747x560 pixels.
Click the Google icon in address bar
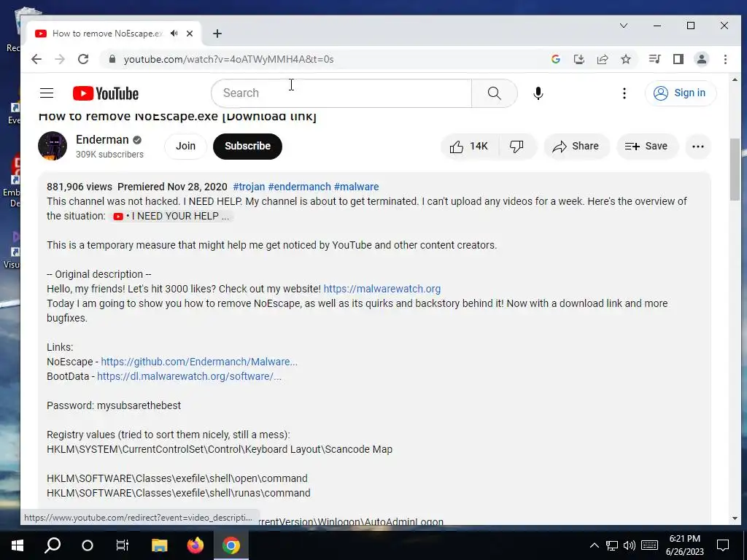(x=555, y=59)
